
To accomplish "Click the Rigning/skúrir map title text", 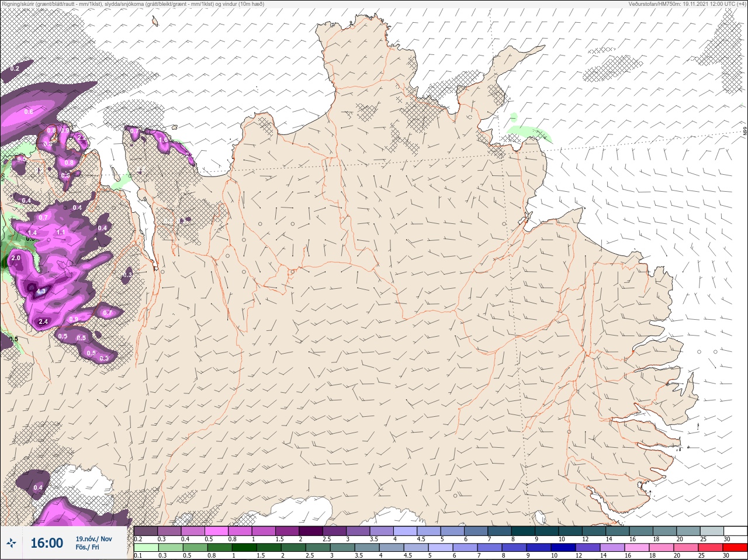I will (133, 4).
